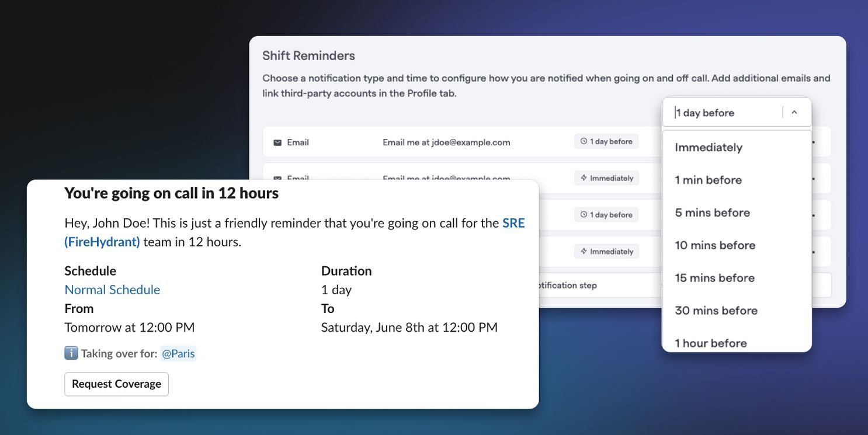
Task: Select the 1 hour before option
Action: click(x=711, y=343)
